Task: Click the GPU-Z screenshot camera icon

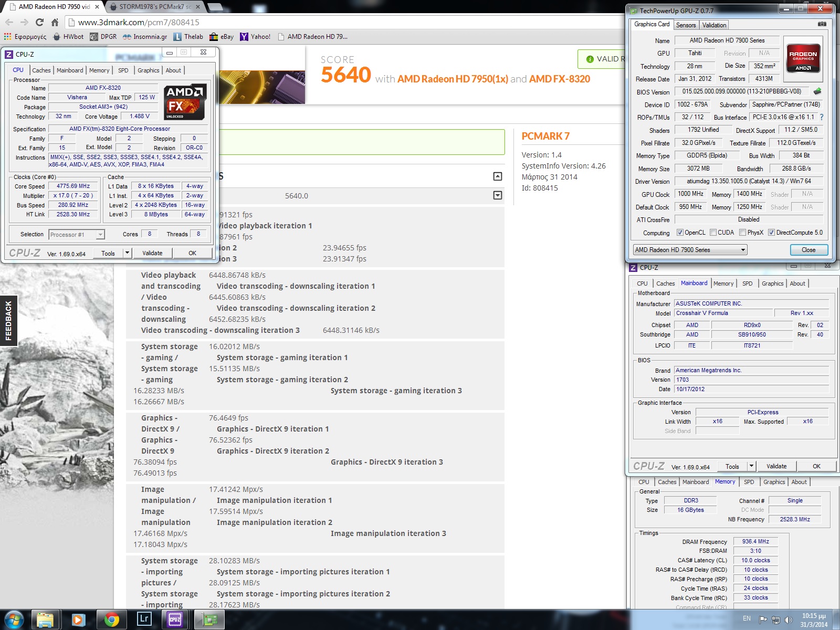Action: coord(822,24)
